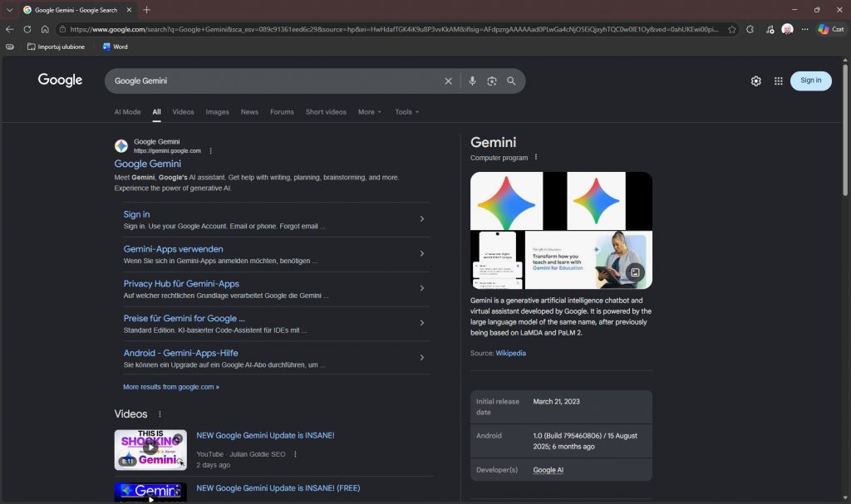Bookmark page with star icon
Viewport: 851px width, 504px height.
coord(732,29)
